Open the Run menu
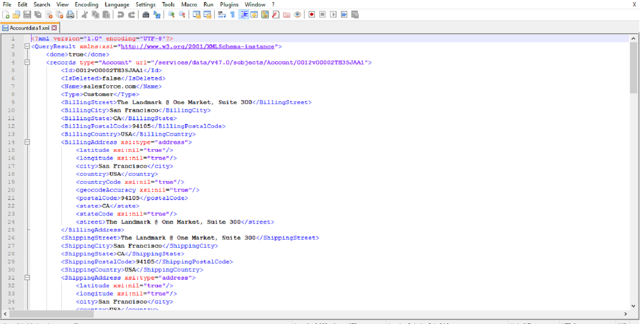 click(208, 4)
